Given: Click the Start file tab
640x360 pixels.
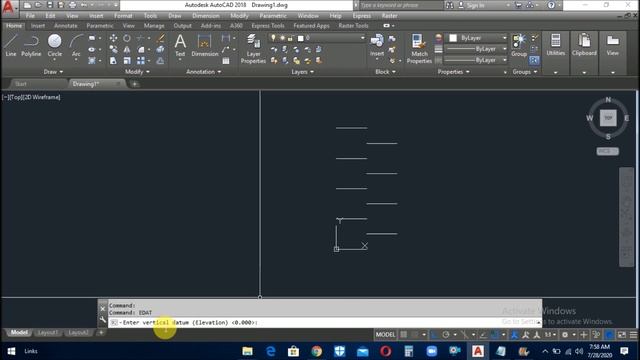Looking at the screenshot, I should click(21, 84).
